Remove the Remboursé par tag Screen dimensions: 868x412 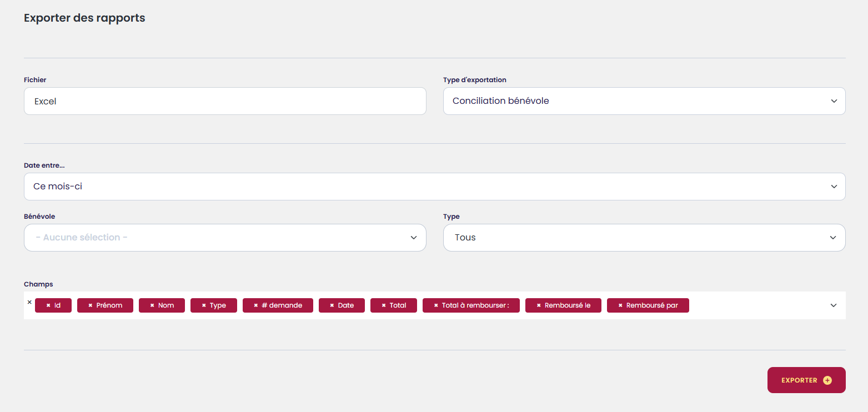click(620, 305)
